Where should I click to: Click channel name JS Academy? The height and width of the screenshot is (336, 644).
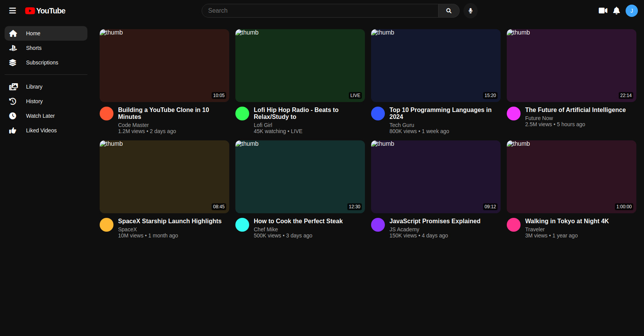click(x=404, y=229)
